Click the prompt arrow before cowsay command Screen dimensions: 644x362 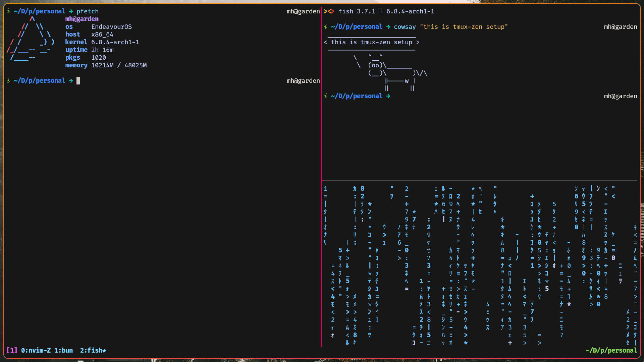pyautogui.click(x=388, y=27)
